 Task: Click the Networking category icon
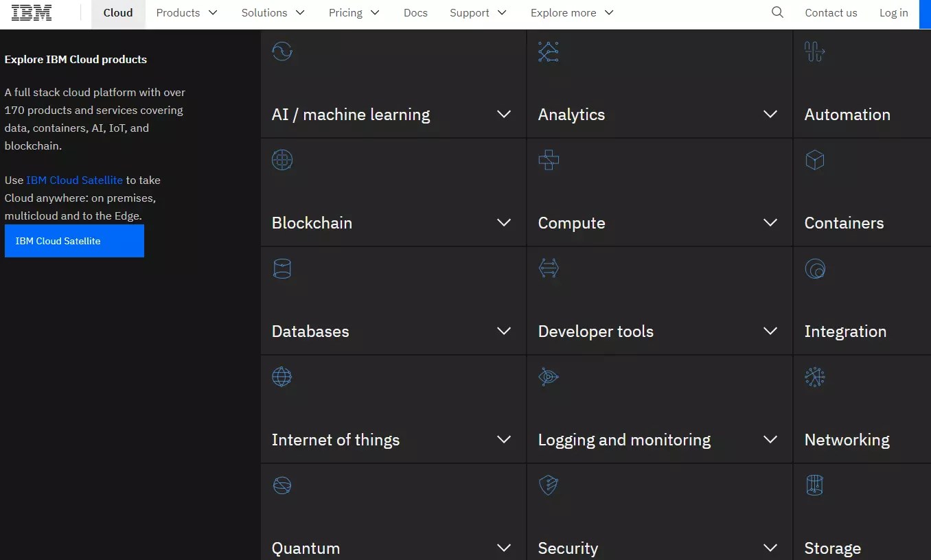click(815, 377)
